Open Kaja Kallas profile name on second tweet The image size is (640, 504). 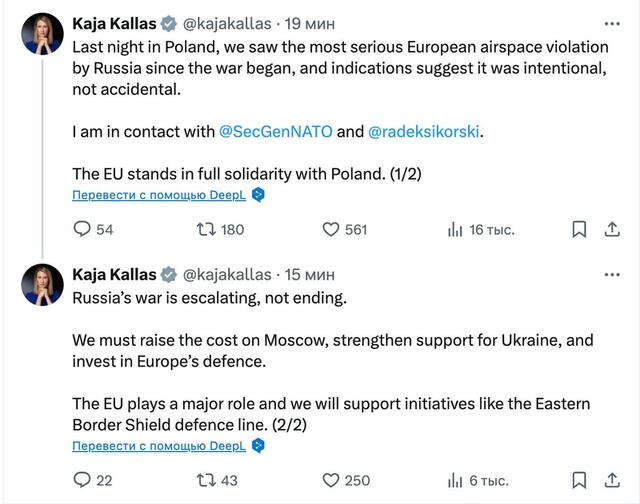[x=114, y=274]
